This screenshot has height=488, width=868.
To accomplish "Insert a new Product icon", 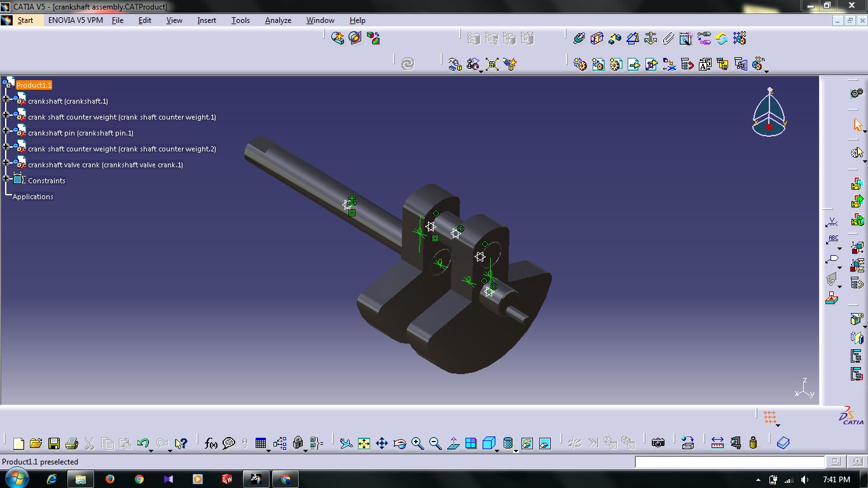I will (598, 64).
